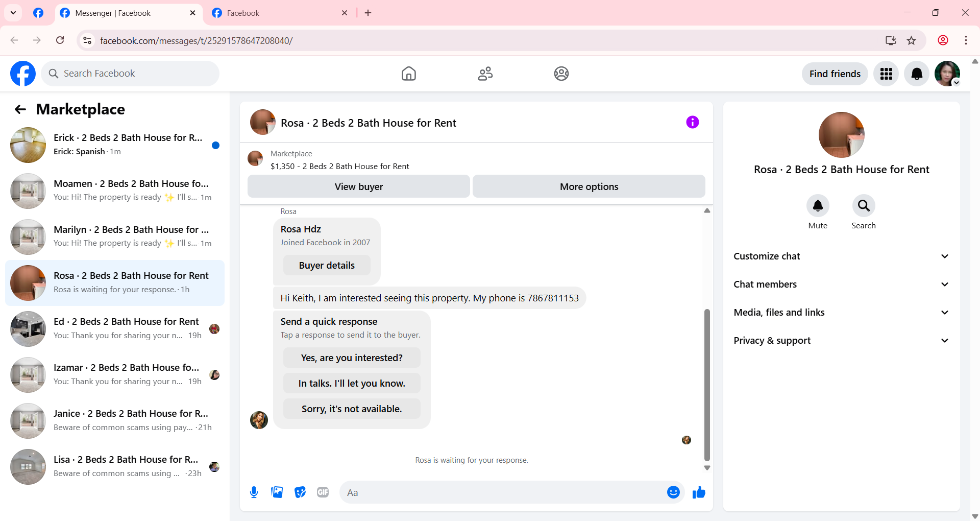Screen dimensions: 980x521
Task: Click the Facebook logo in the header
Action: [x=23, y=74]
